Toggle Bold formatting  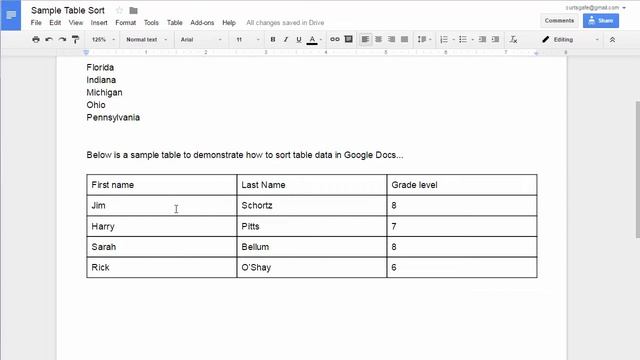click(273, 40)
